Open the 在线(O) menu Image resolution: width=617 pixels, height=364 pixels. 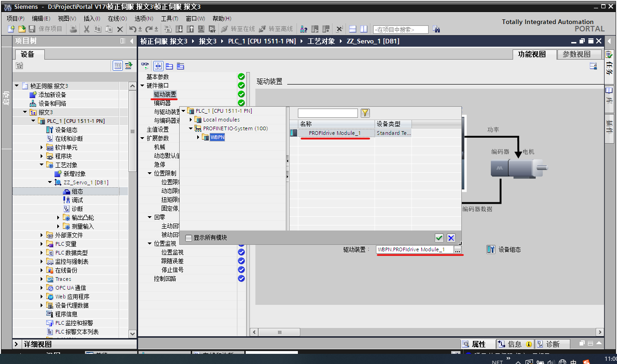(117, 18)
